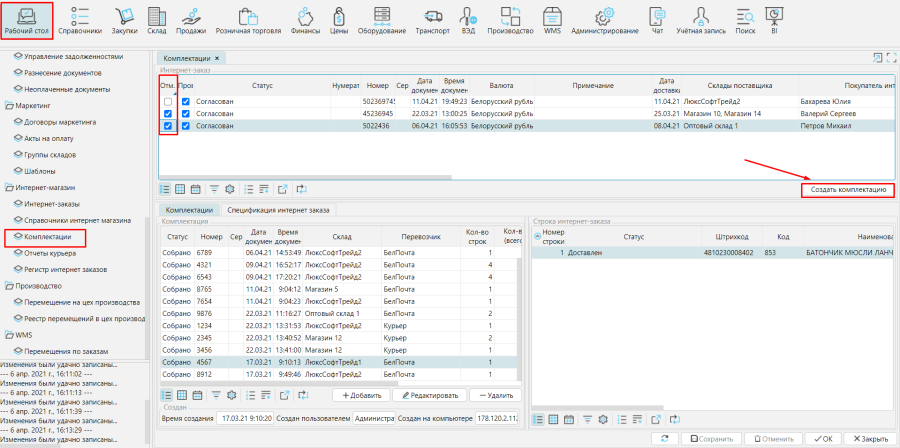This screenshot has height=448, width=900.
Task: Open the Транспорт truck module
Action: (x=432, y=20)
